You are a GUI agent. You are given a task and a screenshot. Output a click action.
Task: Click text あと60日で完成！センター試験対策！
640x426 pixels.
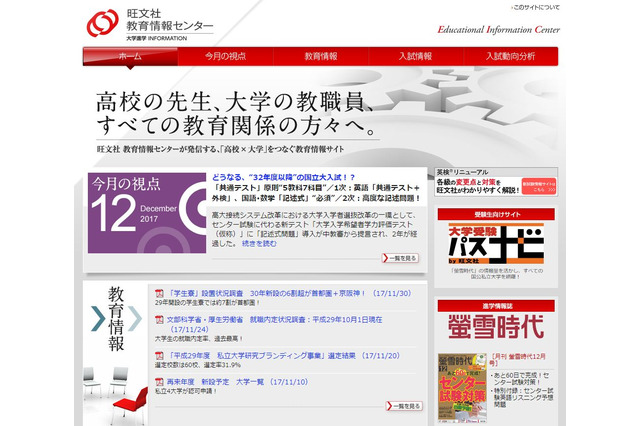(x=521, y=379)
